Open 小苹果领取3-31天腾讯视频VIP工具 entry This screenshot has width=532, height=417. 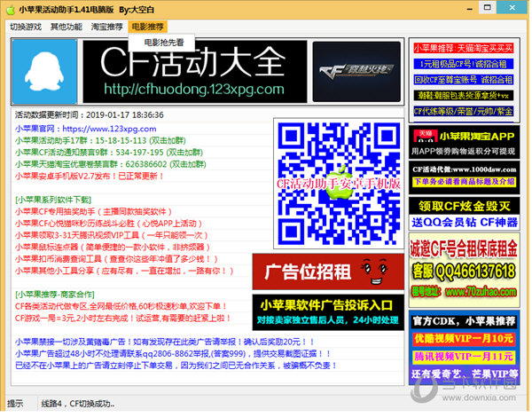112,235
